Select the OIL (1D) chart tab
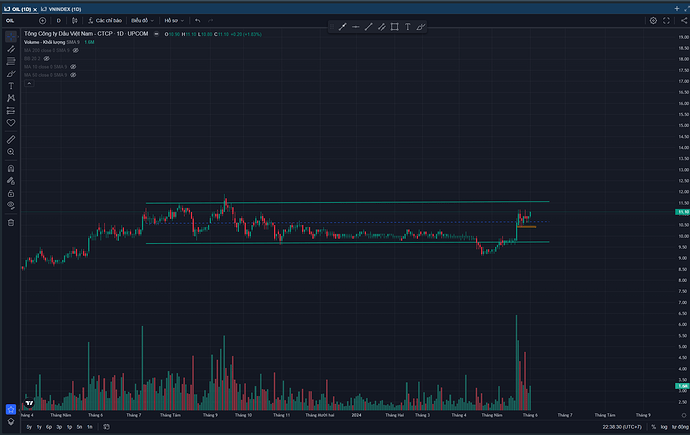Viewport: 690px width, 435px height. pyautogui.click(x=22, y=7)
